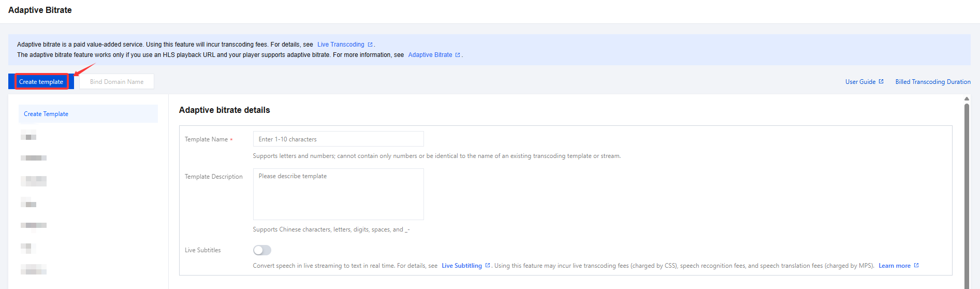The width and height of the screenshot is (980, 289).
Task: Click external-link icon beside Learn more
Action: point(916,265)
